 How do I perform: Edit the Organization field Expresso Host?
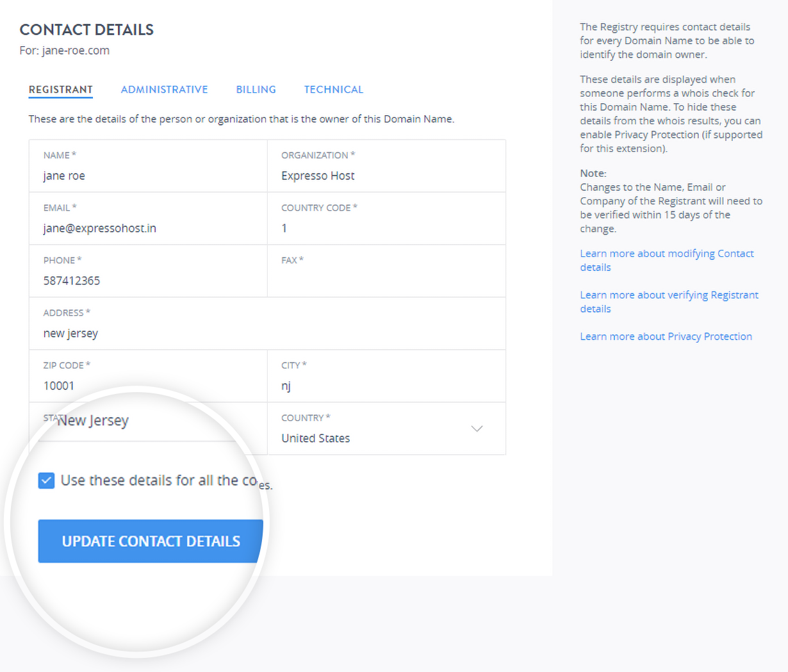pos(386,176)
